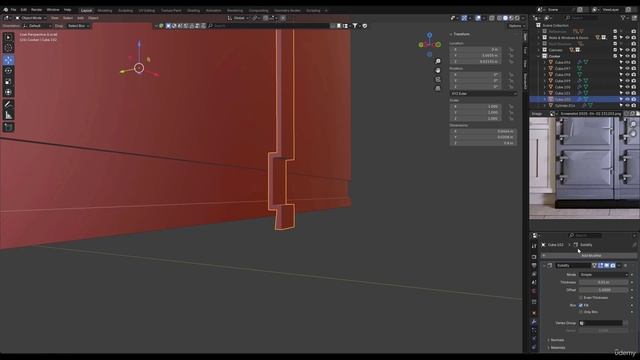The image size is (640, 360).
Task: Disable render camera for selected Cube.102 row
Action: [x=634, y=99]
